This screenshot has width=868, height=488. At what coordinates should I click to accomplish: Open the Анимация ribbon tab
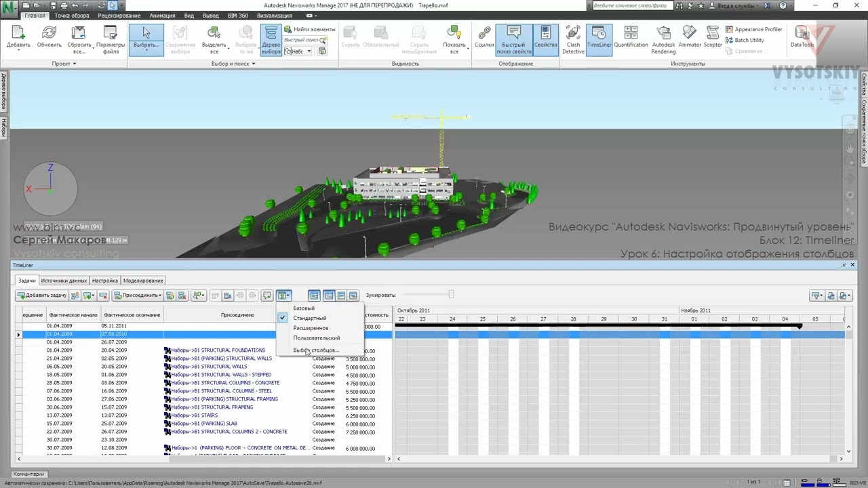[x=162, y=16]
